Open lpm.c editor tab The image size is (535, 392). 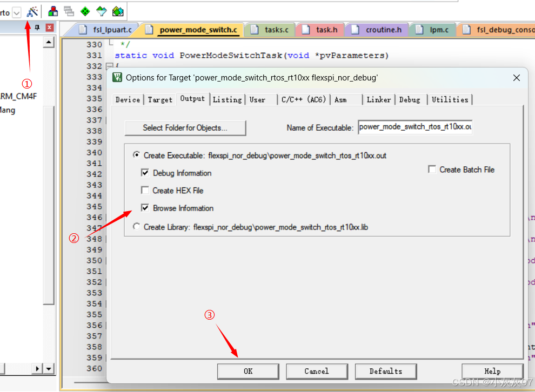pos(433,30)
